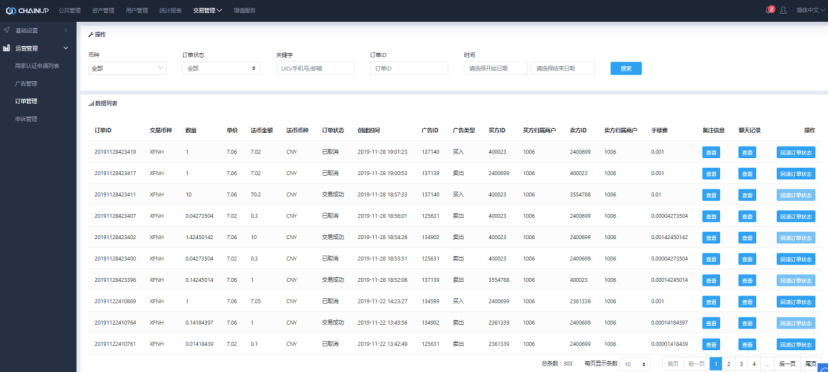Click the chart icon beside 数据列表 heading
The image size is (829, 372).
pos(91,104)
